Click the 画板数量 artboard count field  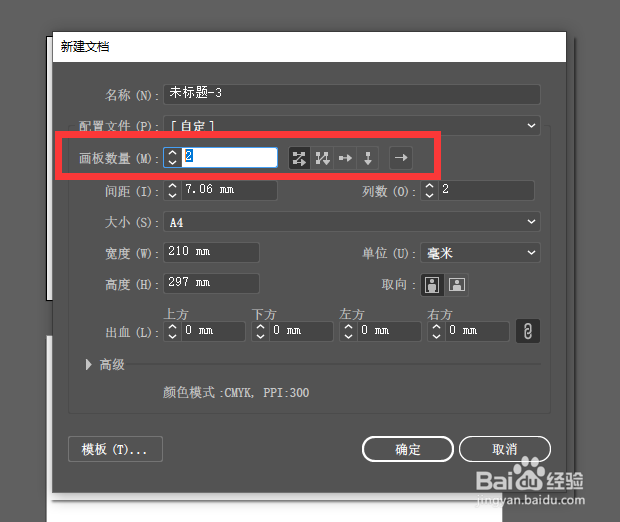tap(230, 157)
